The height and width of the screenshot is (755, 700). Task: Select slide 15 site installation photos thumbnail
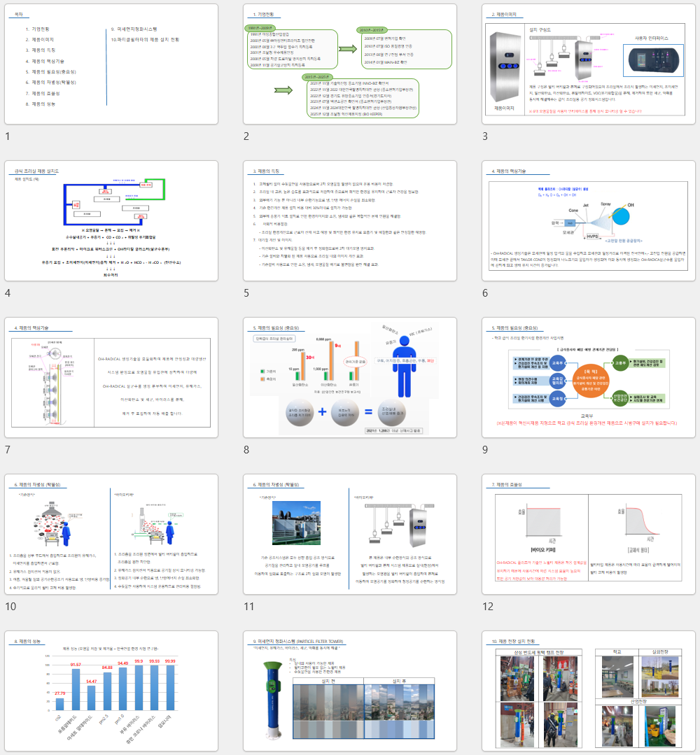point(589,691)
